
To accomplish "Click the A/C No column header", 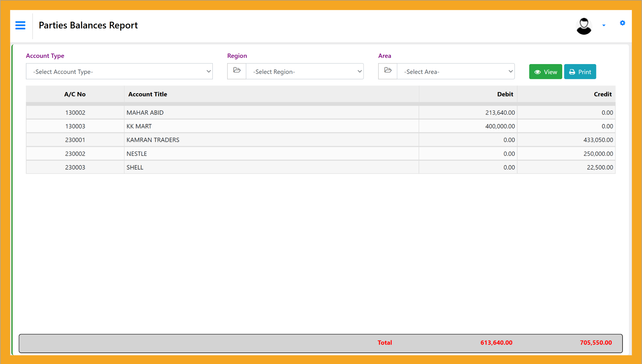I will coord(75,94).
